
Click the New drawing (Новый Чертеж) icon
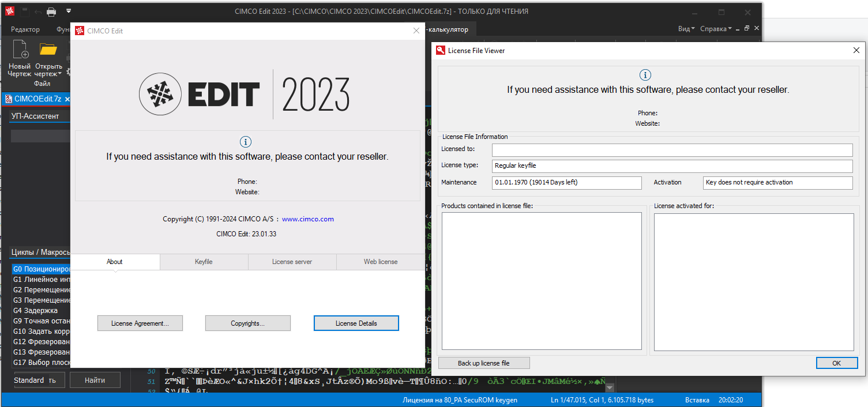pos(20,51)
